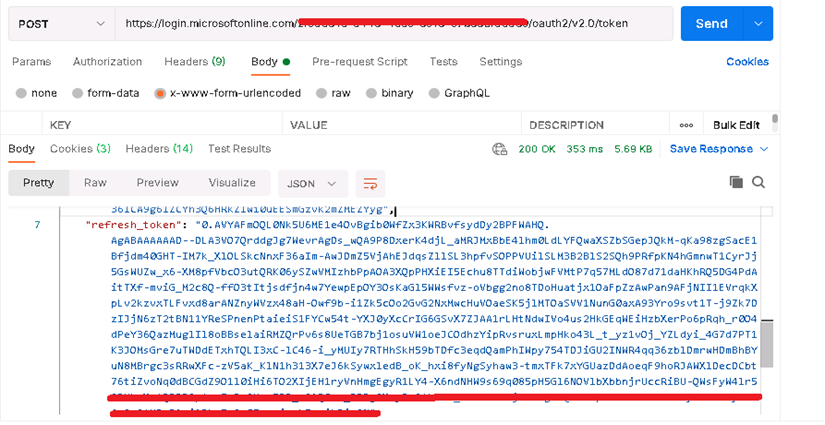Select the form-data body type
The image size is (825, 425).
[x=108, y=93]
